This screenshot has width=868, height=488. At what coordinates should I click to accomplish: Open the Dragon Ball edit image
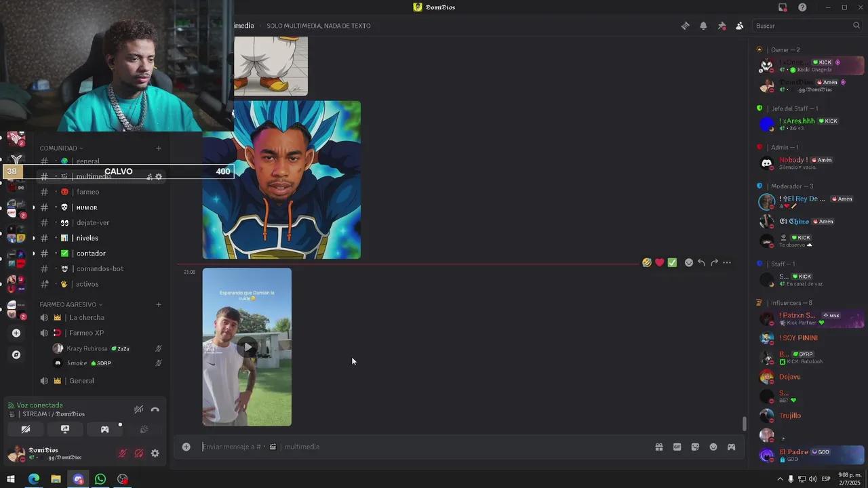coord(281,180)
